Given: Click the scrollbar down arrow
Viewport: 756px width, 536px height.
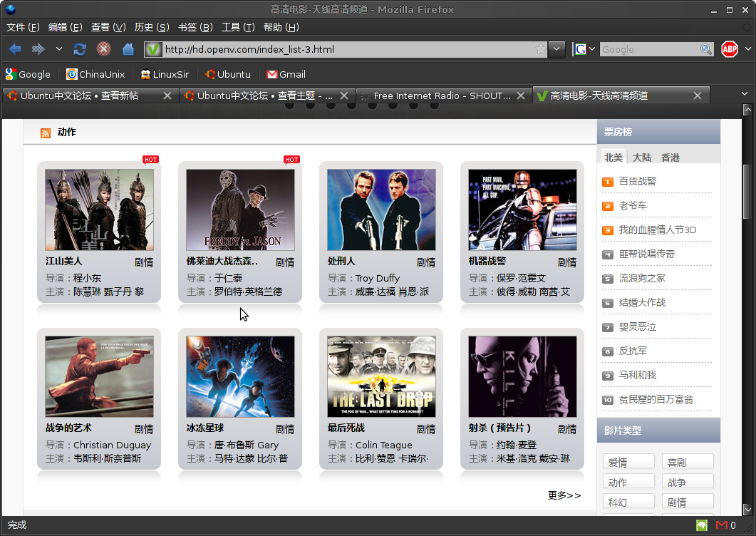Looking at the screenshot, I should 747,510.
